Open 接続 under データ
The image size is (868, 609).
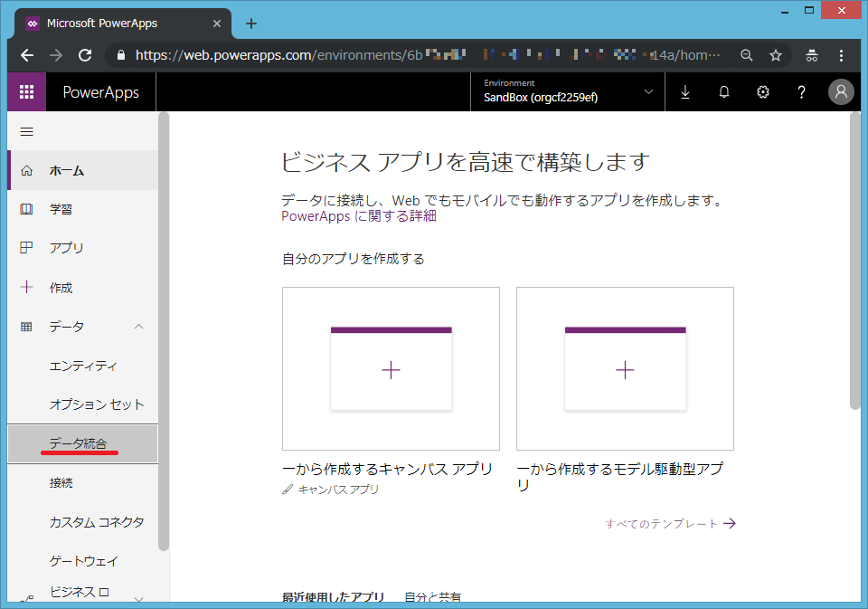[83, 483]
